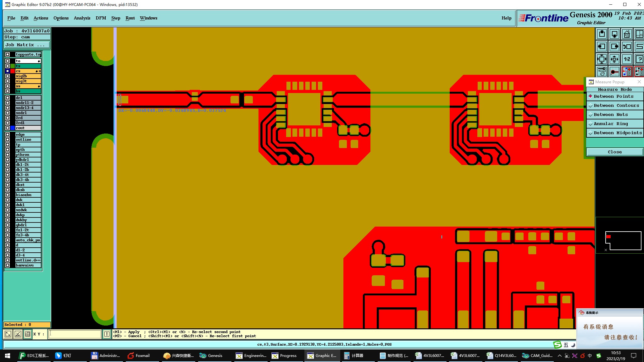Open Foxmail from the taskbar

coord(139,356)
